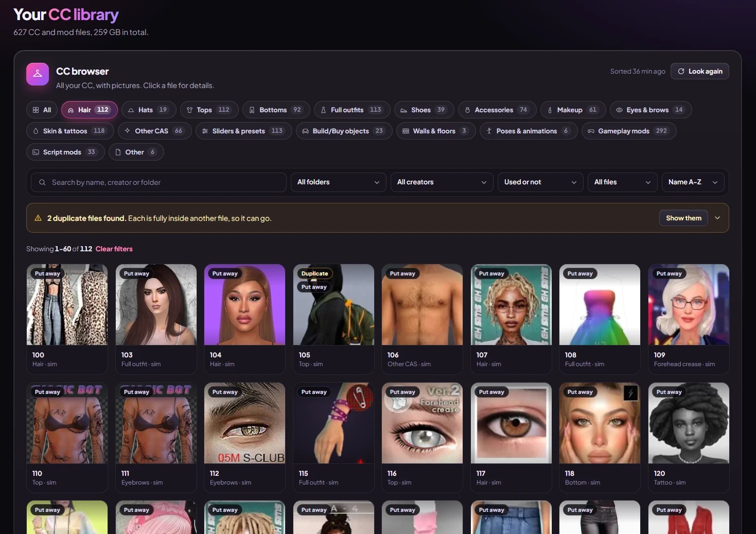Click the eye icon on Eyes & brows
Image resolution: width=756 pixels, height=534 pixels.
pyautogui.click(x=619, y=110)
